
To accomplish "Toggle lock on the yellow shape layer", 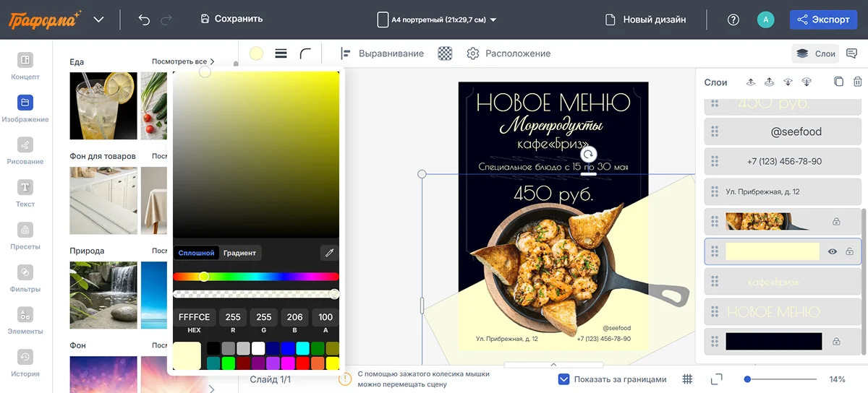I will (849, 251).
